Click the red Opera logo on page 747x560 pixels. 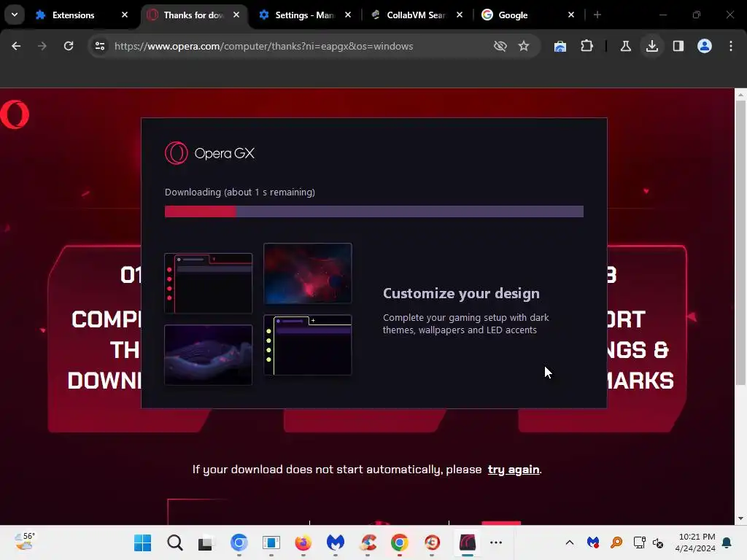tap(15, 114)
